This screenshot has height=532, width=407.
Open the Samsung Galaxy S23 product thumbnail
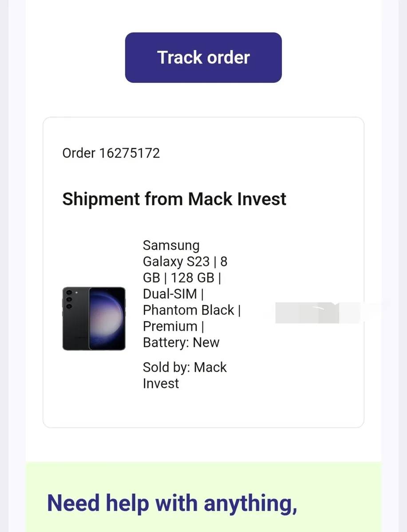click(x=94, y=318)
